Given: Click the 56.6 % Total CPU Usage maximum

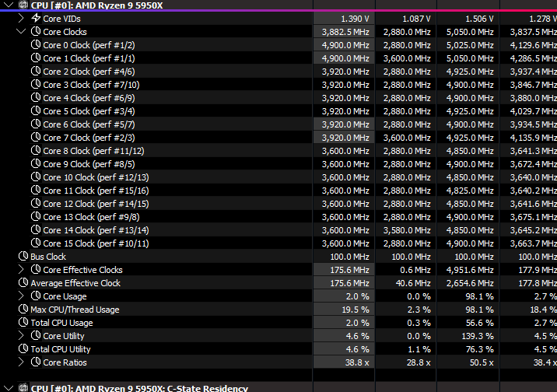Looking at the screenshot, I should point(479,323).
